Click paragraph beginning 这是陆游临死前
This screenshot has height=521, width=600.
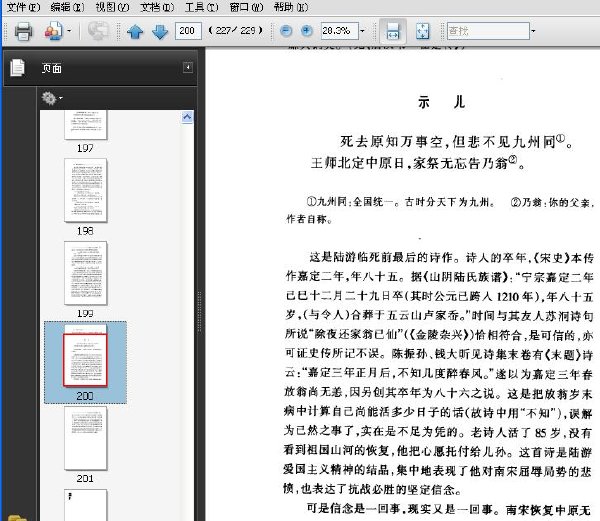[x=439, y=373]
